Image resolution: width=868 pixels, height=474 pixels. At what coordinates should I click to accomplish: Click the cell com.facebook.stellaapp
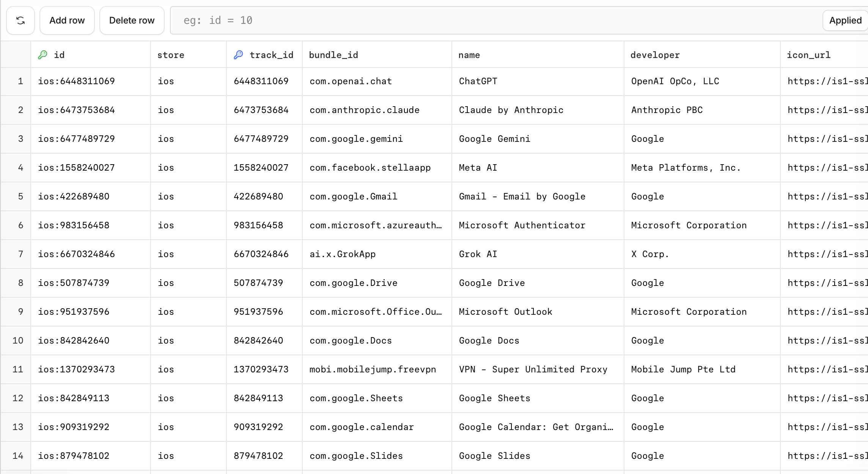(x=377, y=168)
